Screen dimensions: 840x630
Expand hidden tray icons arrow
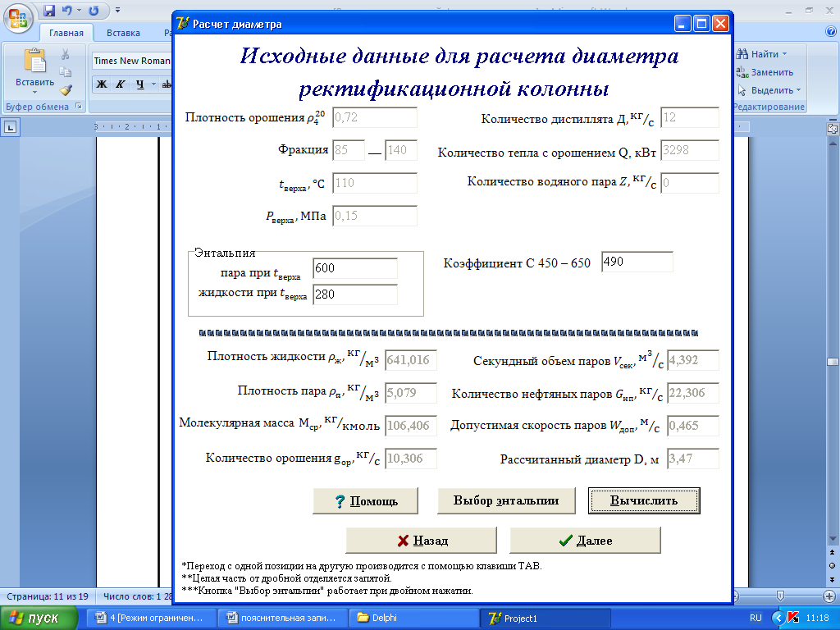coord(778,619)
